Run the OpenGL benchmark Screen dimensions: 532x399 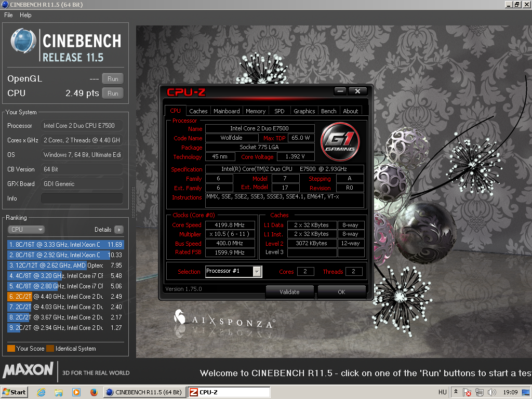[x=113, y=79]
